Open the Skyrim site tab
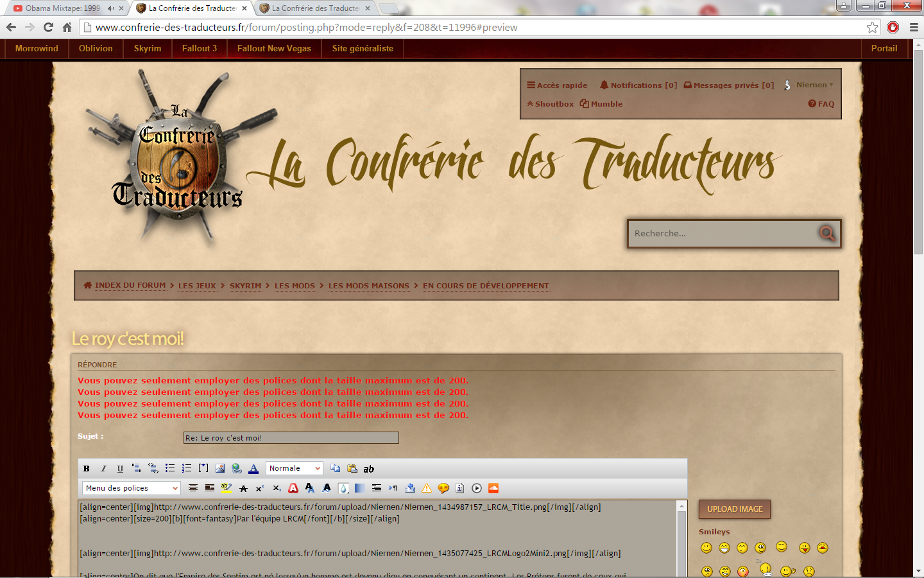924x578 pixels. pos(148,49)
